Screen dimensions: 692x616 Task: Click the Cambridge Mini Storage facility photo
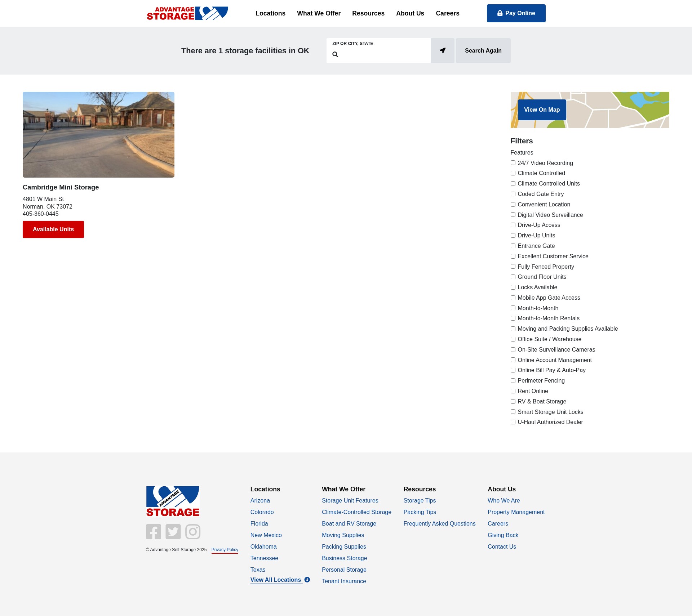click(x=98, y=135)
